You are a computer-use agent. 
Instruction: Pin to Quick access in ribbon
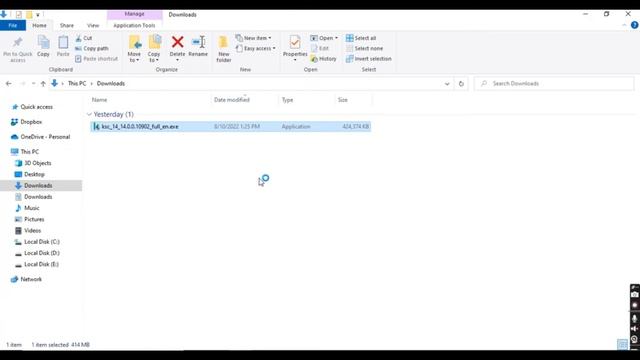click(18, 49)
